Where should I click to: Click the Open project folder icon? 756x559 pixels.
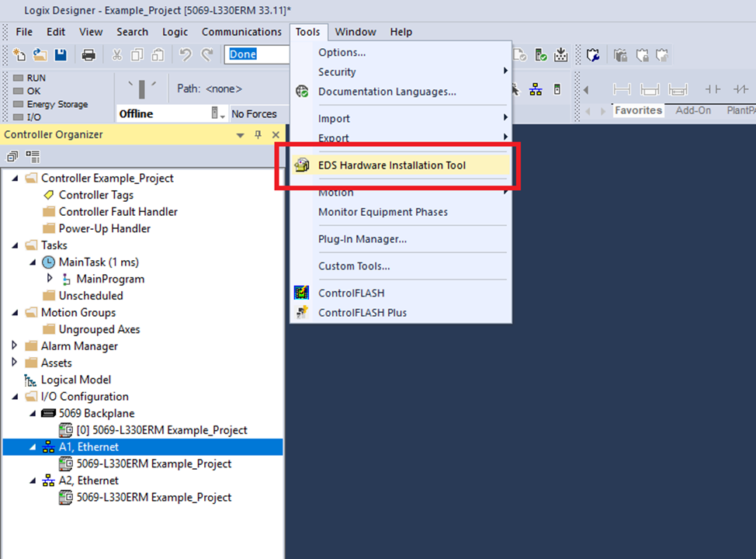pos(40,55)
